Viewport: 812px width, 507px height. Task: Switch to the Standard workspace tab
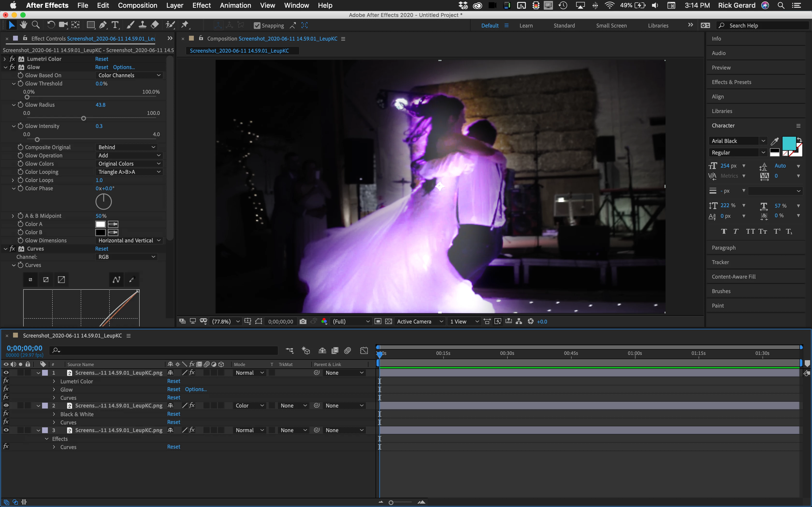[564, 26]
